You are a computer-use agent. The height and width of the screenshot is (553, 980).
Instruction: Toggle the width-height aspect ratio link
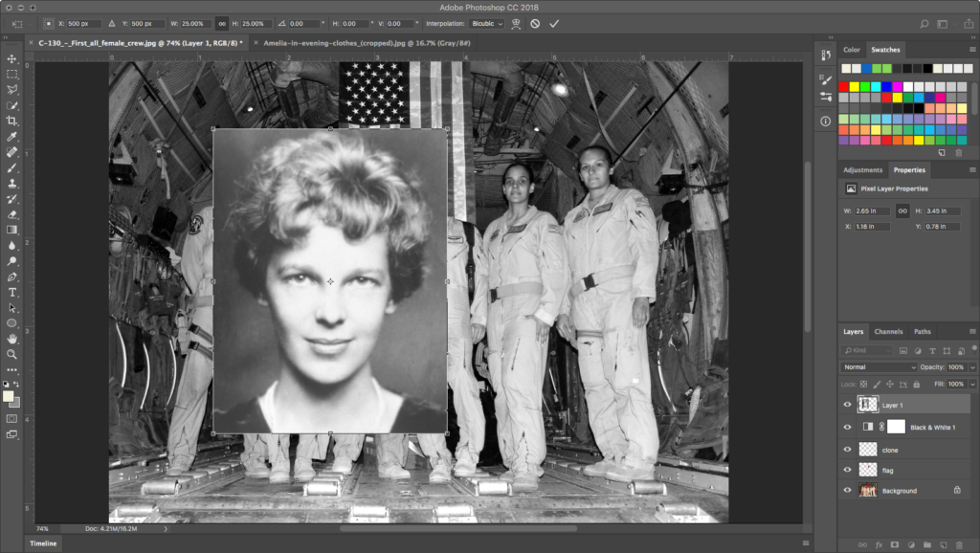220,23
